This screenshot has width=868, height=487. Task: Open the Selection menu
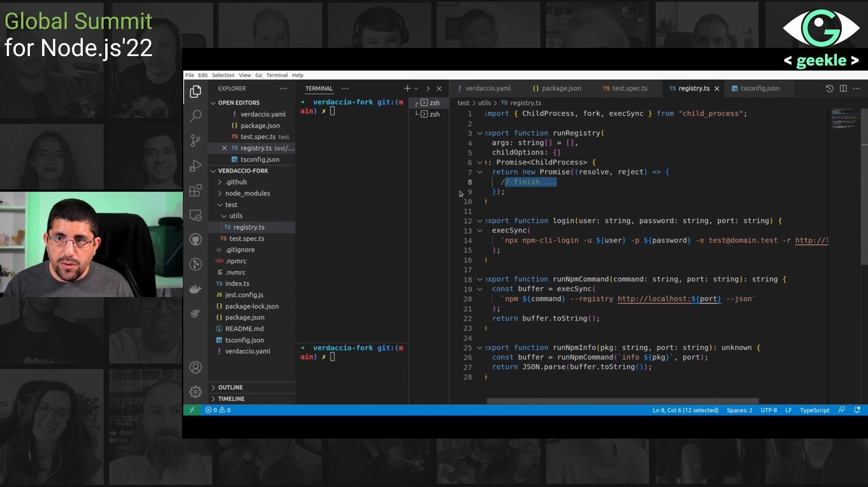pos(223,75)
